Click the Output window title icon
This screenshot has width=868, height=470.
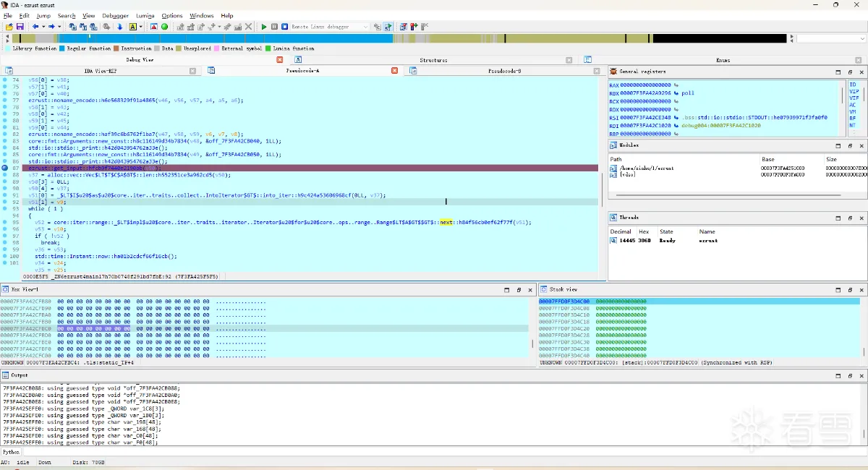[x=5, y=375]
